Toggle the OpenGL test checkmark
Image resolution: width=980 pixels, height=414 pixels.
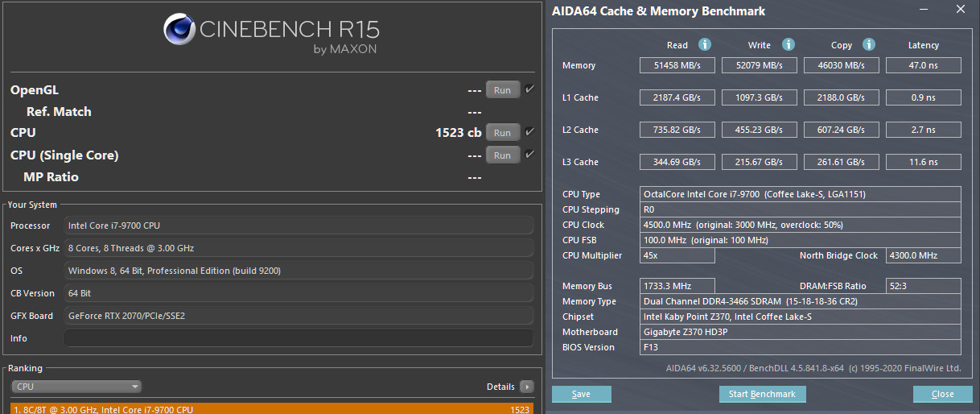tap(529, 89)
